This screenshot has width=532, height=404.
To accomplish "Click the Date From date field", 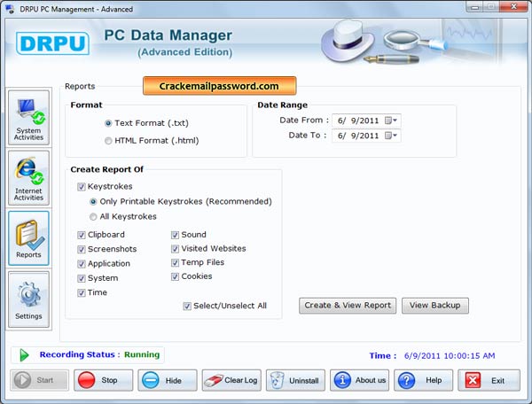I will (366, 120).
